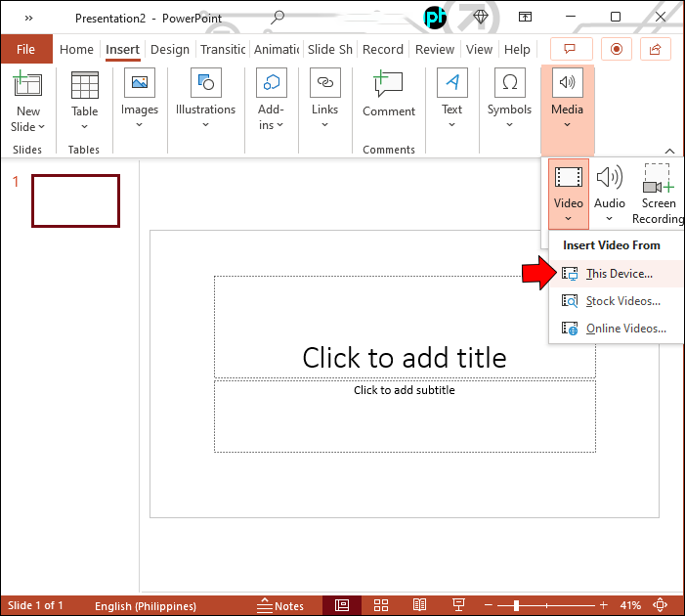Choose This Device... video option
This screenshot has height=616, width=685.
[x=616, y=274]
